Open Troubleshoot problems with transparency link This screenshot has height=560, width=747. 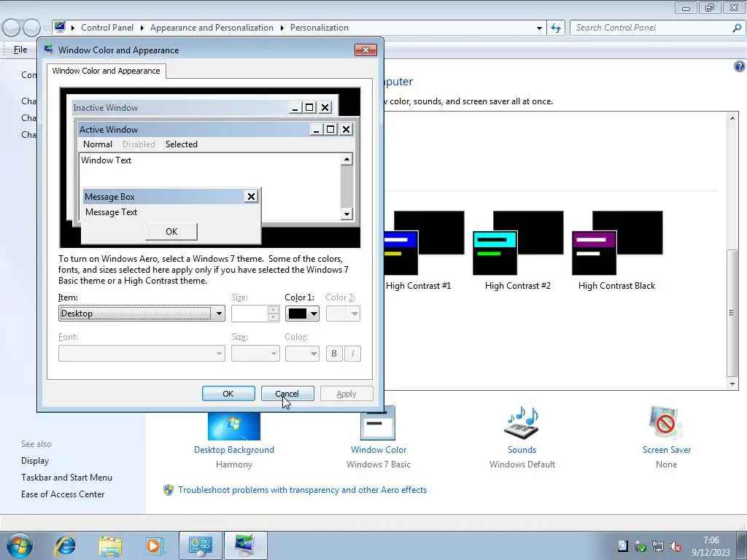302,490
